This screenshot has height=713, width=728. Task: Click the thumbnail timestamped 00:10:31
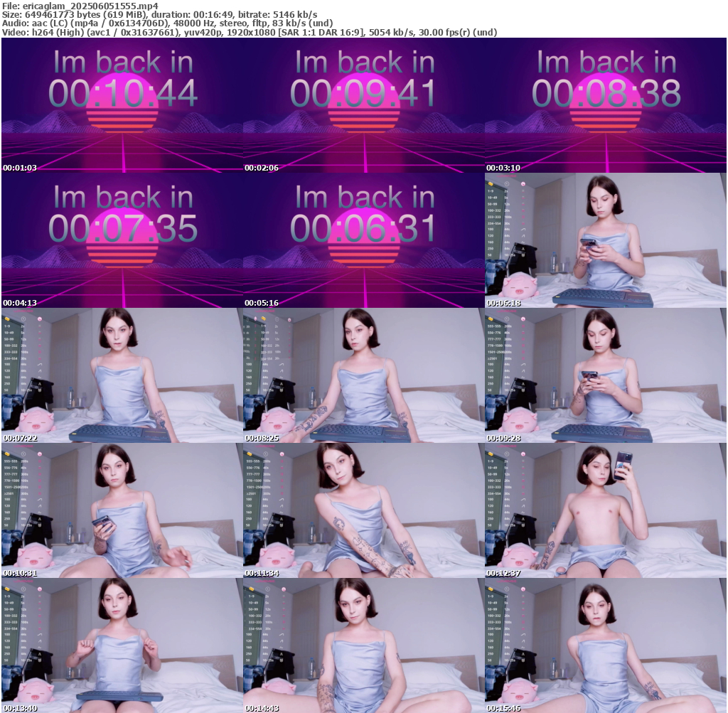122,510
